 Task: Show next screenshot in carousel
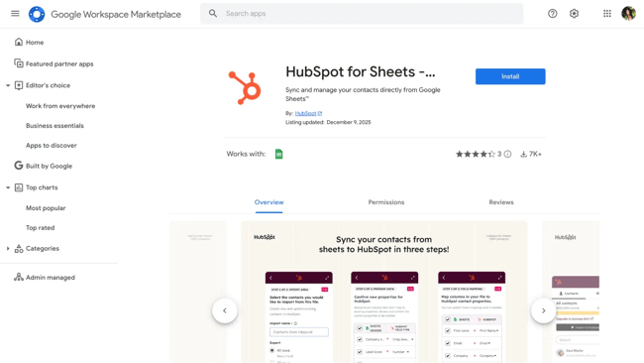pyautogui.click(x=543, y=310)
